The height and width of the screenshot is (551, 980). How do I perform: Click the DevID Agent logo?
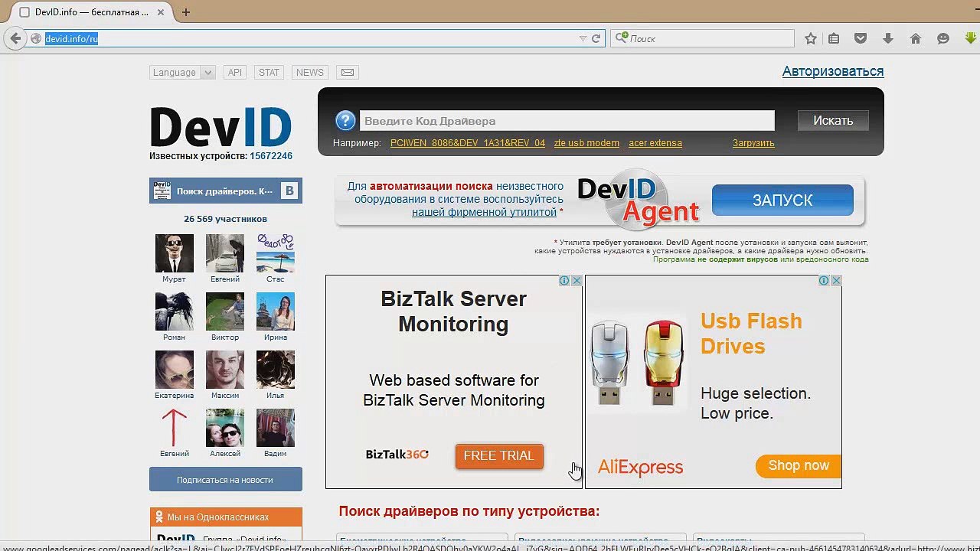pyautogui.click(x=639, y=199)
